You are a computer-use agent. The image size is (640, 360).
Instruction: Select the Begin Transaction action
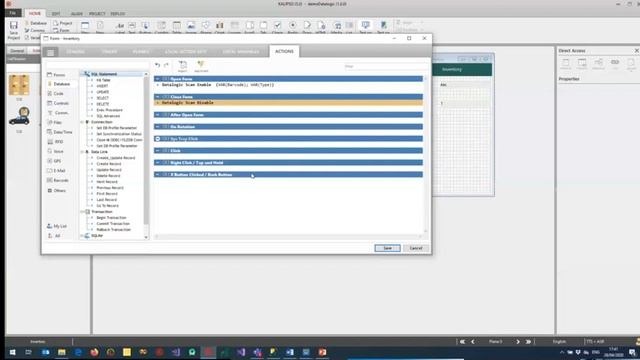coord(111,218)
